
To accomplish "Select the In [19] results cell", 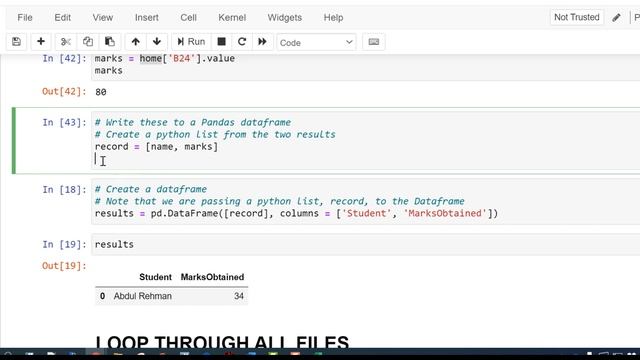I will tap(365, 244).
